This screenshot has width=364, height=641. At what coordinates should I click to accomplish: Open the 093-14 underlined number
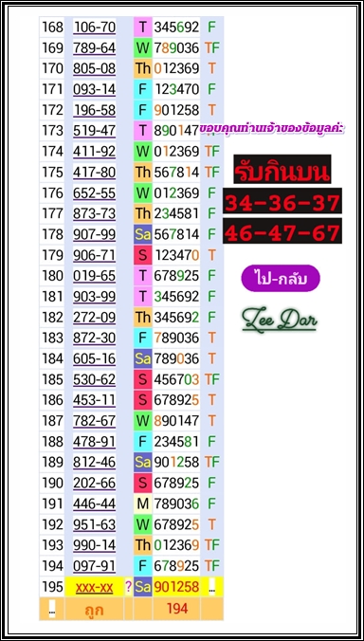point(95,89)
